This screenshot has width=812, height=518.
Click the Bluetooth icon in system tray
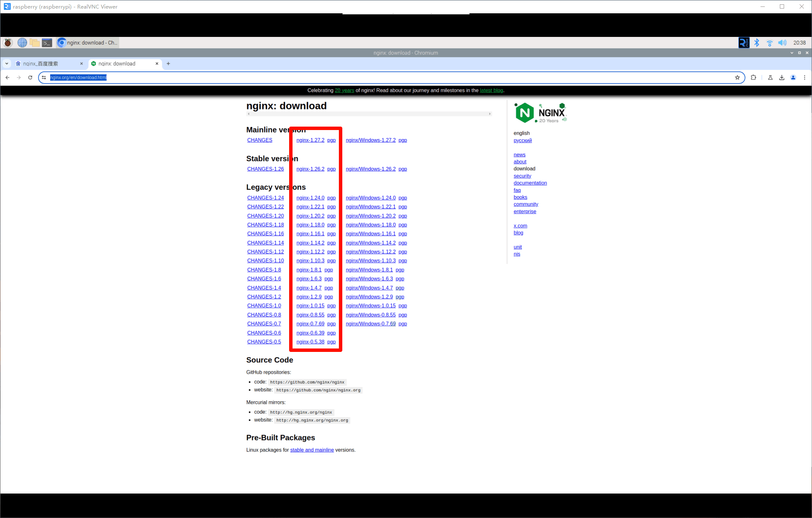point(757,42)
